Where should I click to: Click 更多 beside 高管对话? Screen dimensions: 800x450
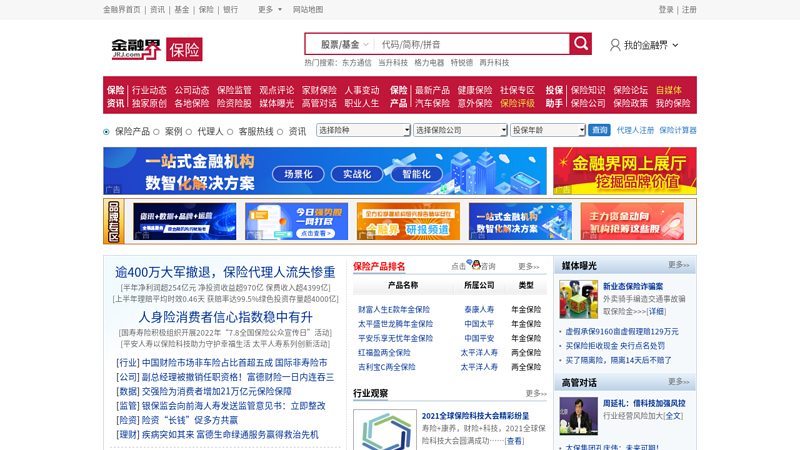click(x=679, y=382)
